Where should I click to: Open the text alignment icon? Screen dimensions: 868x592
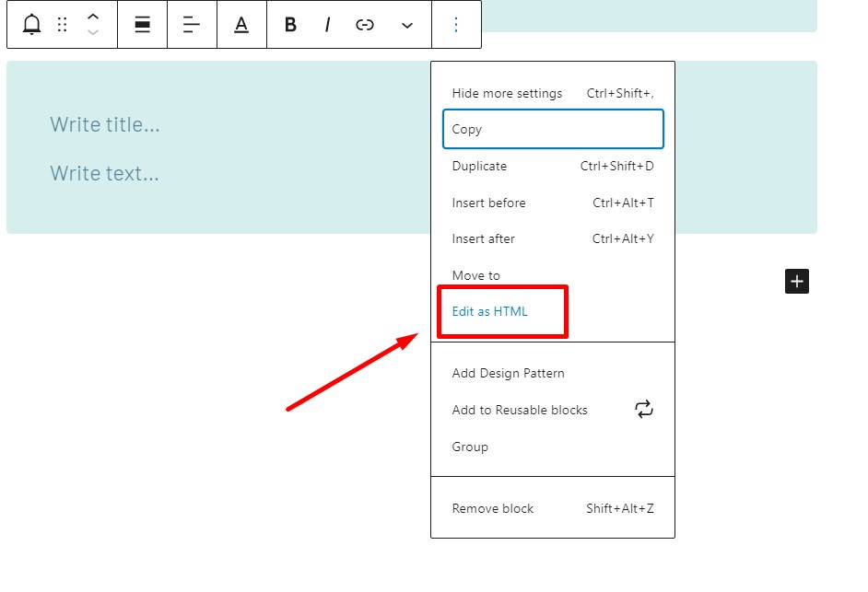[x=192, y=24]
